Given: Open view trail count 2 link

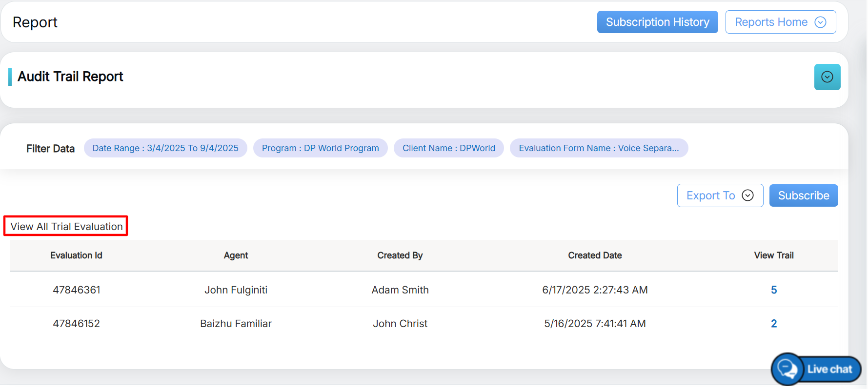Looking at the screenshot, I should click(773, 324).
